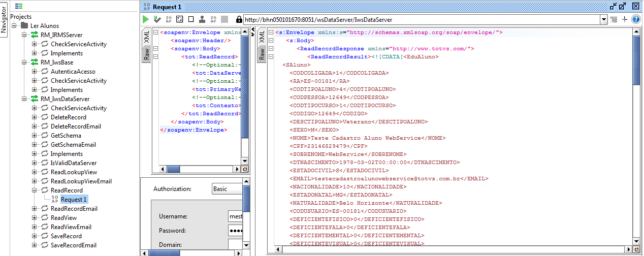Image resolution: width=644 pixels, height=256 pixels.
Task: Collapse the RM_IRMSServer interface node
Action: (x=25, y=35)
